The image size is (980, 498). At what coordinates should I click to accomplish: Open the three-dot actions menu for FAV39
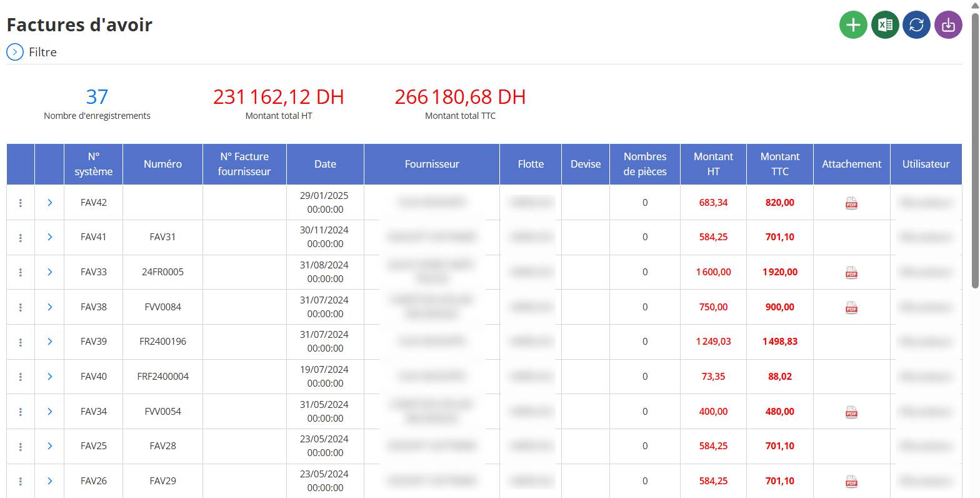[x=21, y=342]
